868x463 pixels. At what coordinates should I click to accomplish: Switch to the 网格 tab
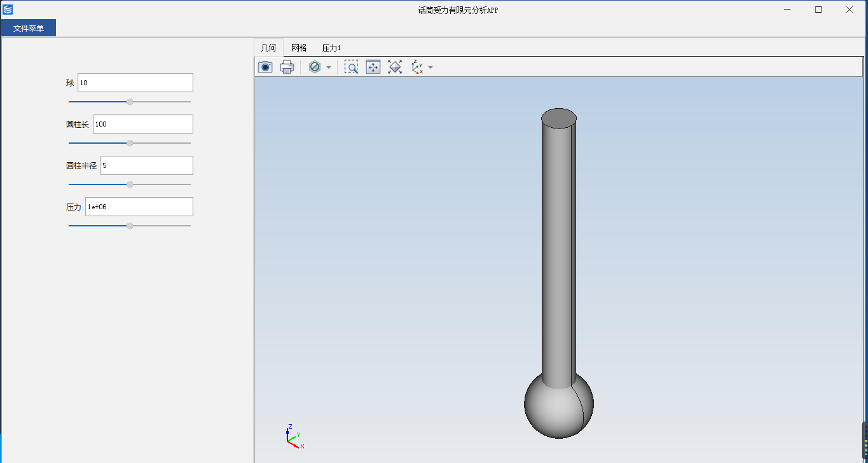(299, 48)
